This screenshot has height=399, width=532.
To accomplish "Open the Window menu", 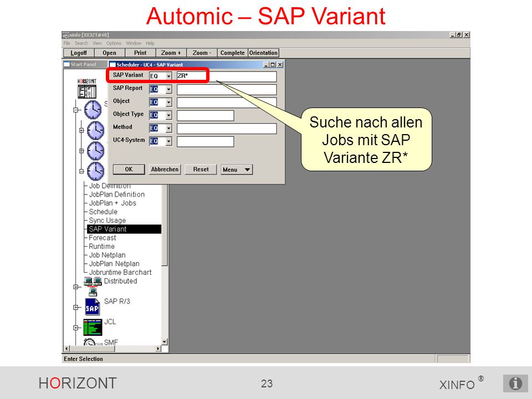I will [134, 43].
